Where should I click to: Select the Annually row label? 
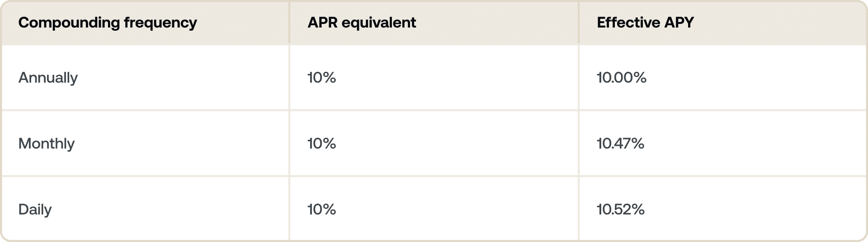pos(48,78)
